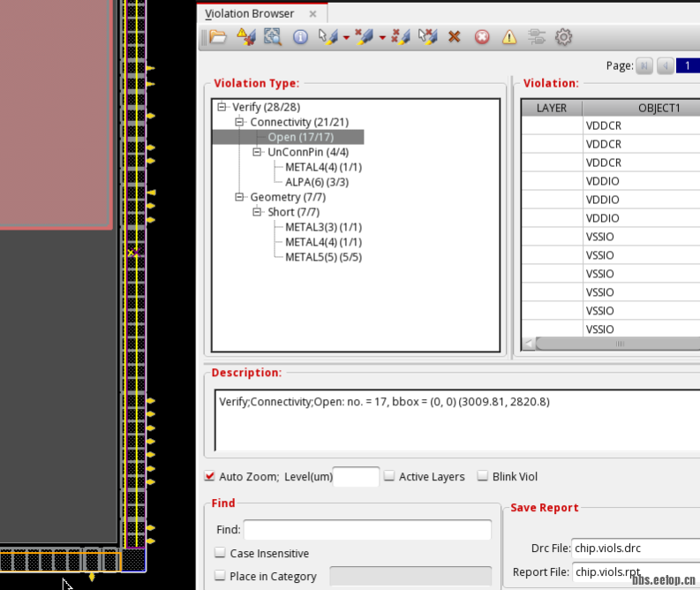Click the zoom-to-violation magnifier icon

point(272,37)
